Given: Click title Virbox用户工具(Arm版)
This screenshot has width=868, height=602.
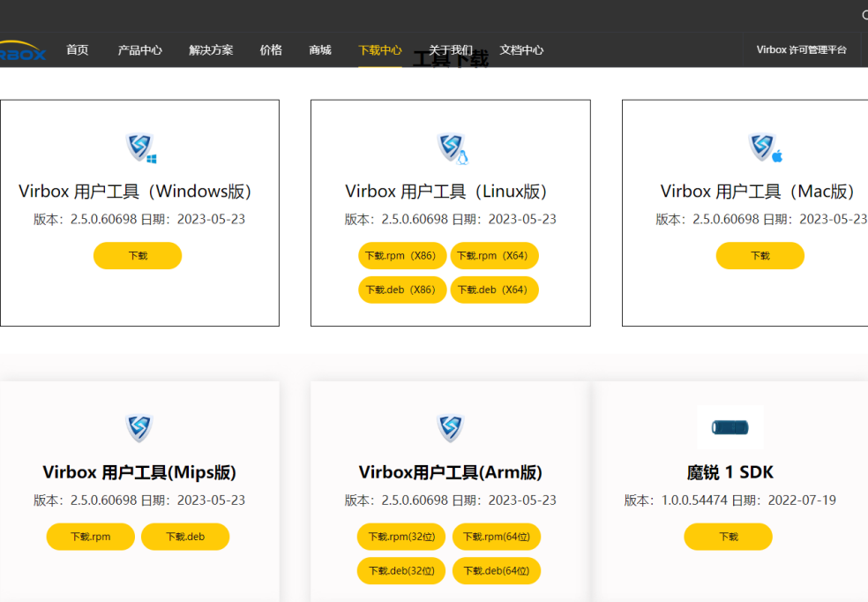Looking at the screenshot, I should click(450, 472).
